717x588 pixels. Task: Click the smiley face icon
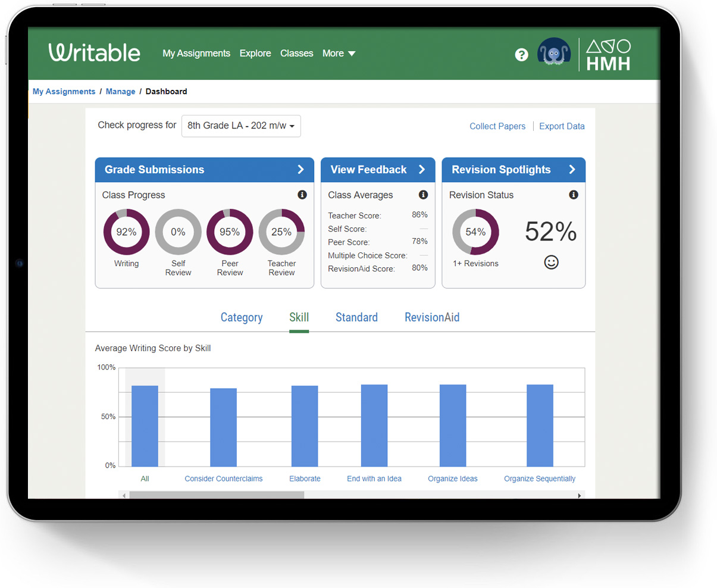click(x=552, y=262)
